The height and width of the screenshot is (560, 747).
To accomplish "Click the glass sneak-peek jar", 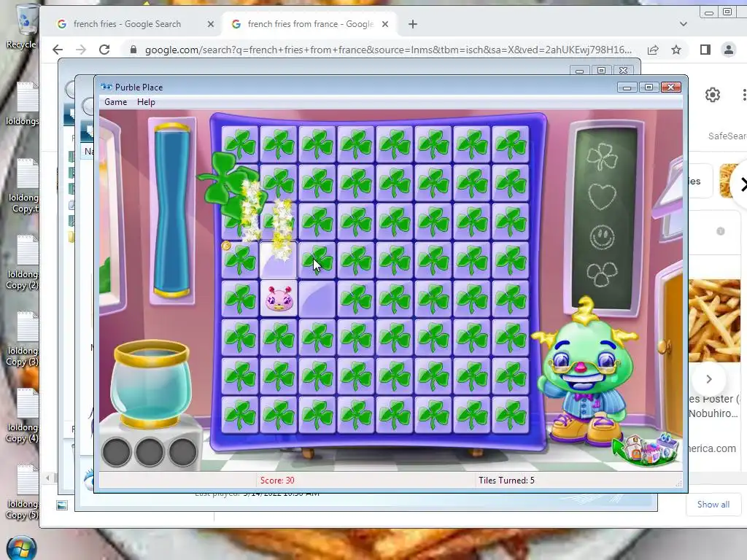I will click(x=152, y=384).
